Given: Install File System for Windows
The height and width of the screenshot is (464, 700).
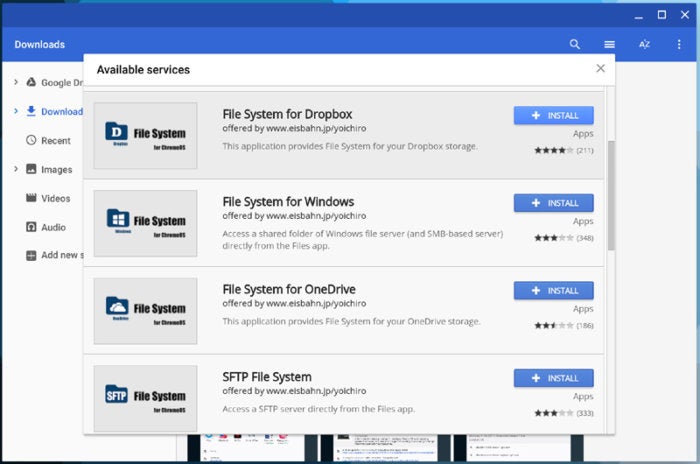Looking at the screenshot, I should click(x=554, y=203).
